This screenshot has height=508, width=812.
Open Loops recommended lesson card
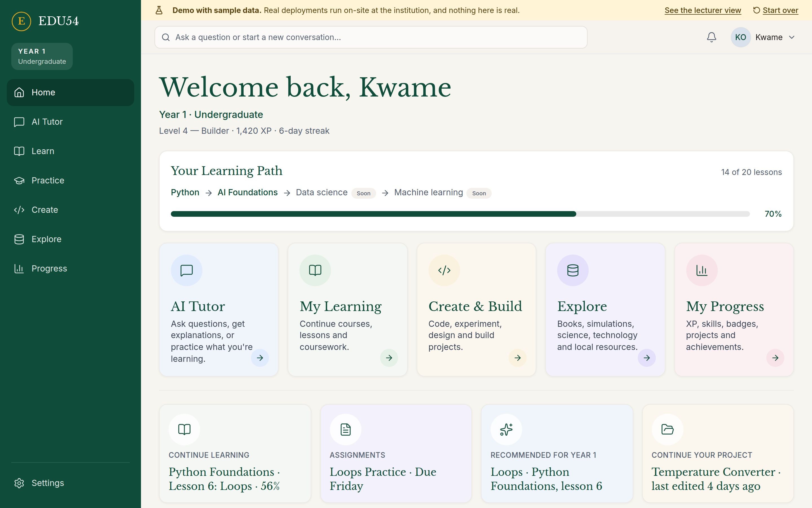click(557, 454)
